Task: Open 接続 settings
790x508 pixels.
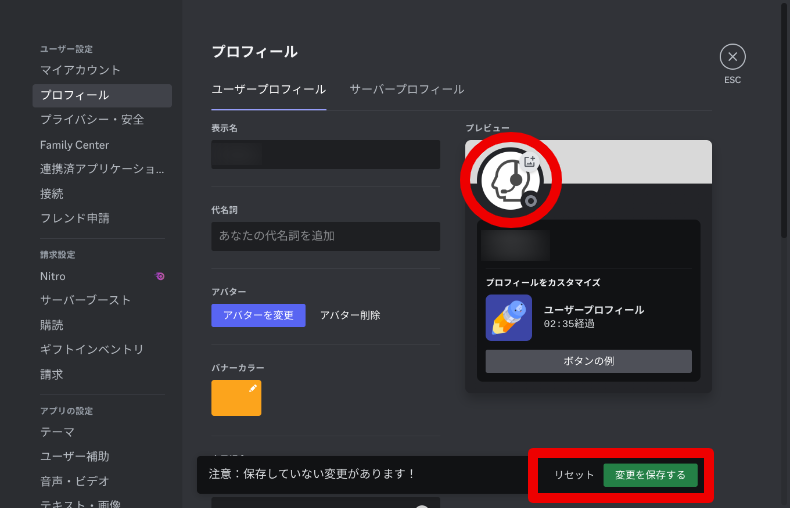Action: tap(102, 194)
